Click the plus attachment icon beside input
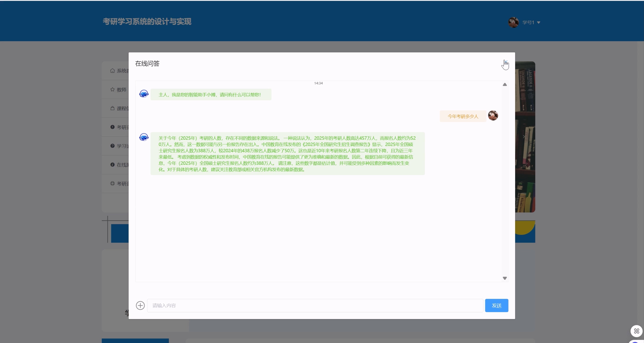644x343 pixels. [140, 305]
